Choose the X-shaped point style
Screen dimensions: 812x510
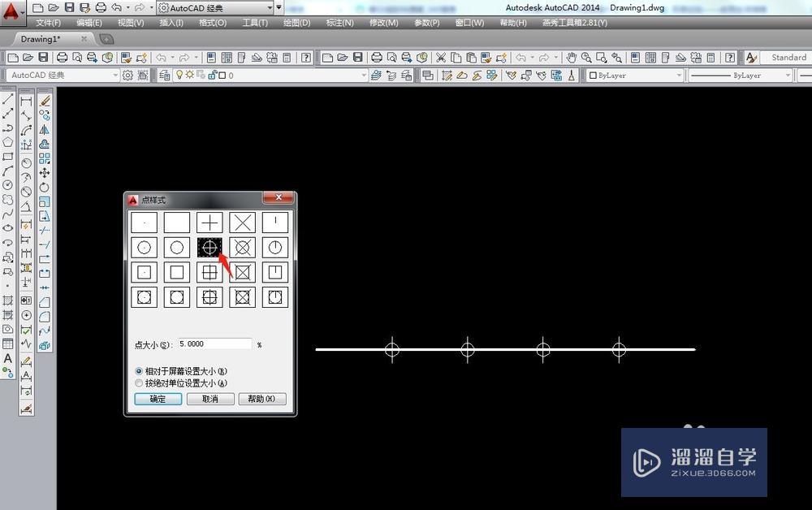242,223
